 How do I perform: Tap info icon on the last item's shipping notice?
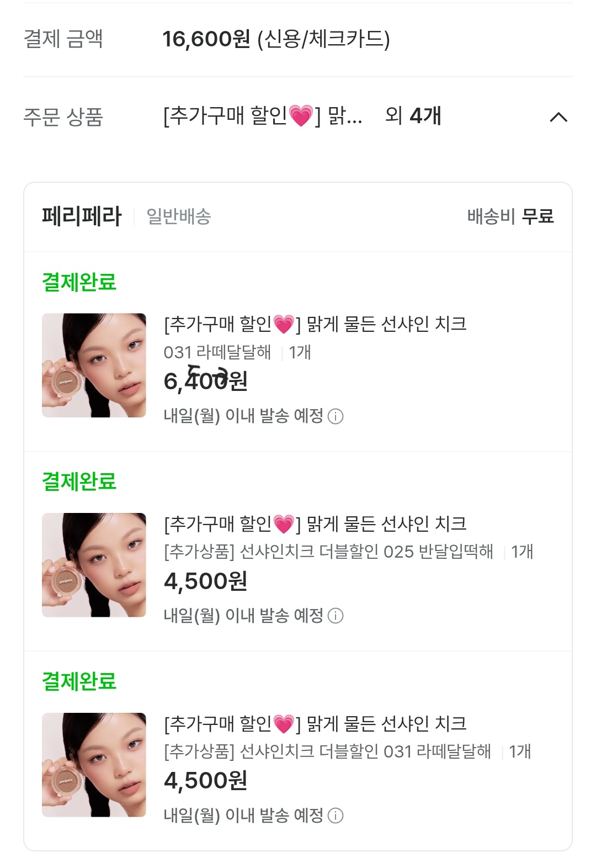tap(336, 816)
